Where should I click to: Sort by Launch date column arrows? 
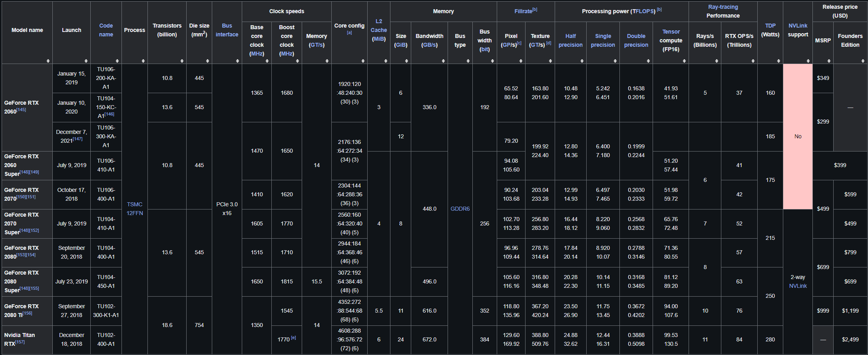point(86,61)
